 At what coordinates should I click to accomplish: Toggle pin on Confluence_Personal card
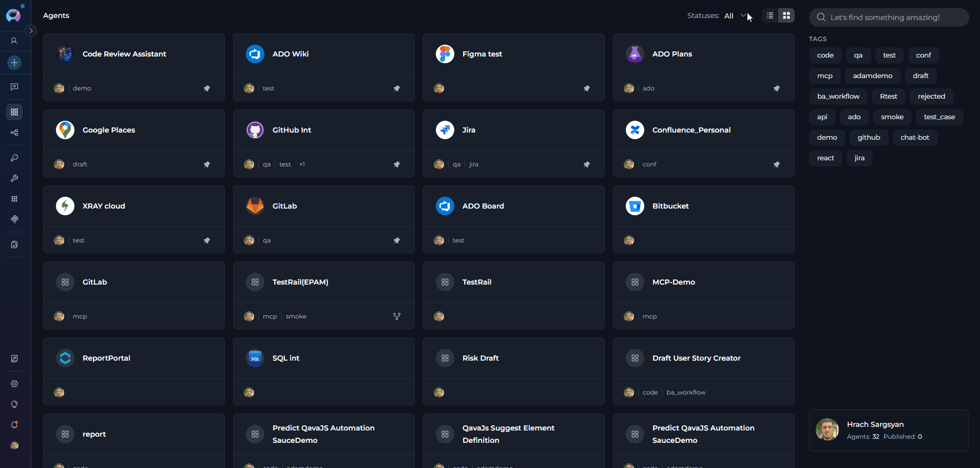click(x=776, y=164)
